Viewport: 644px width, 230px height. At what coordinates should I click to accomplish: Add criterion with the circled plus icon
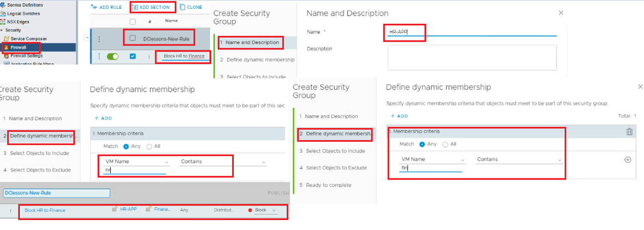coord(627,160)
